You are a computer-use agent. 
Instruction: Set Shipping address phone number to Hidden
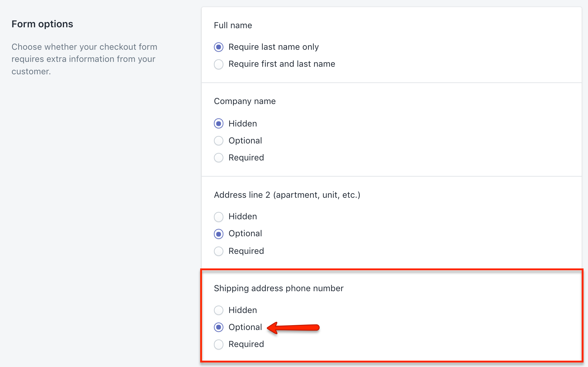tap(219, 310)
